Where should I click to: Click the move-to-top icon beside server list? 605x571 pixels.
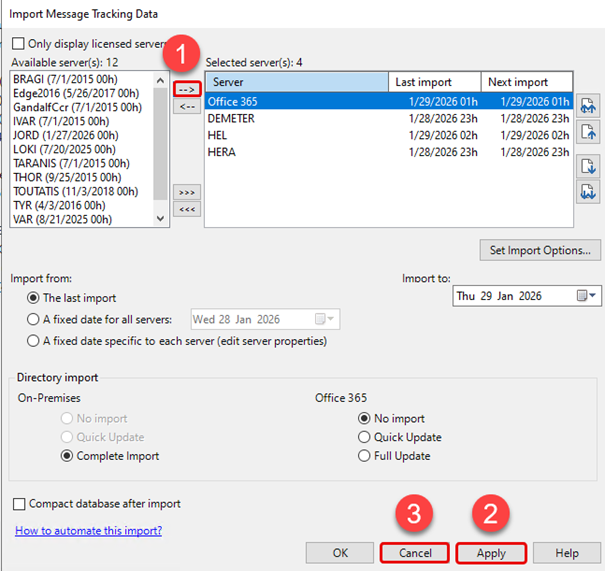pos(588,105)
